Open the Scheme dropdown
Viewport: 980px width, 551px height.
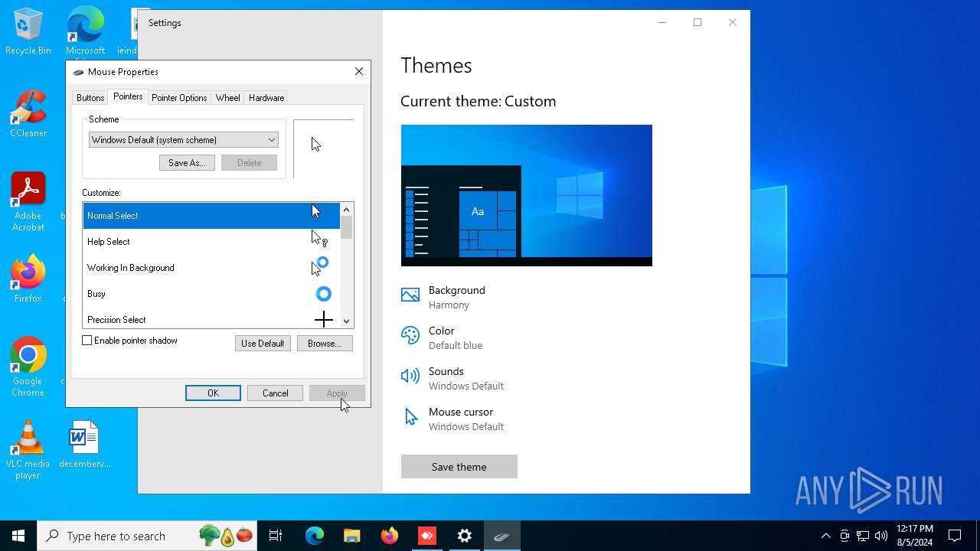(184, 140)
